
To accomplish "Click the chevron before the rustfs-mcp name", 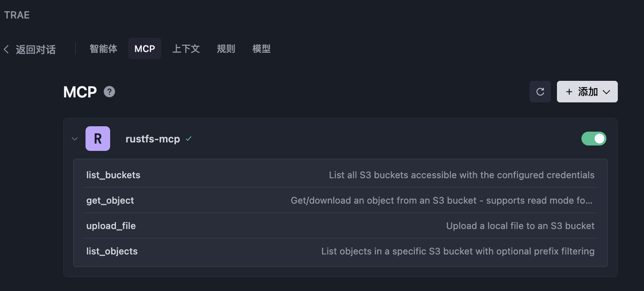I will pyautogui.click(x=75, y=139).
